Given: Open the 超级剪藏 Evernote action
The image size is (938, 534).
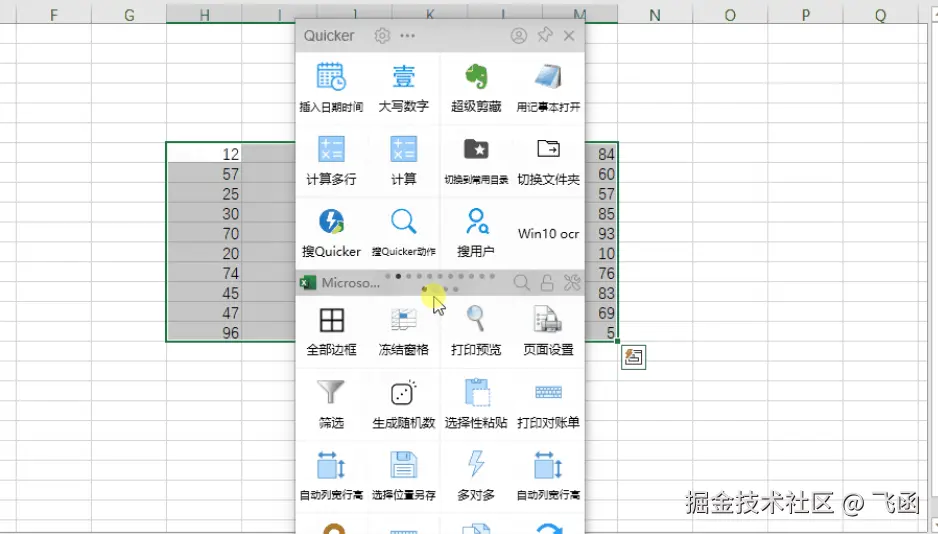Looking at the screenshot, I should (476, 88).
